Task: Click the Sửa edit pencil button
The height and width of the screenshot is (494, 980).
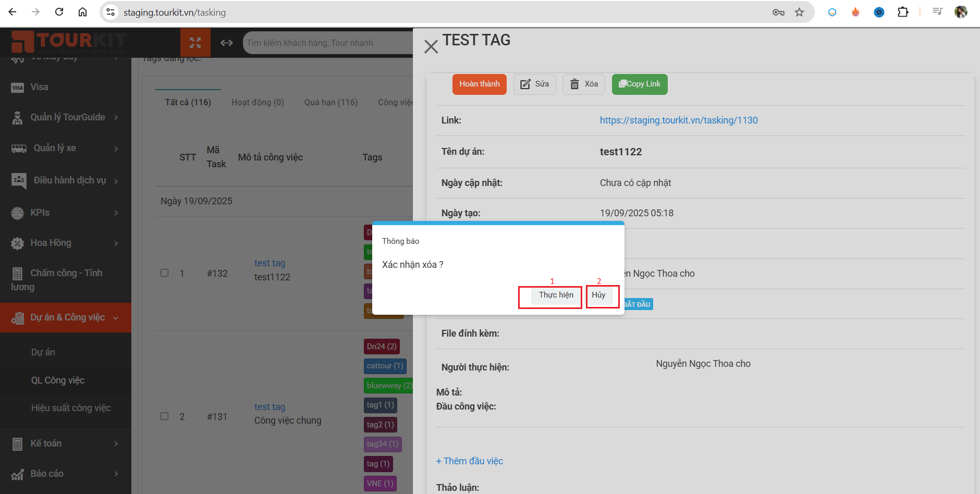Action: pos(535,84)
